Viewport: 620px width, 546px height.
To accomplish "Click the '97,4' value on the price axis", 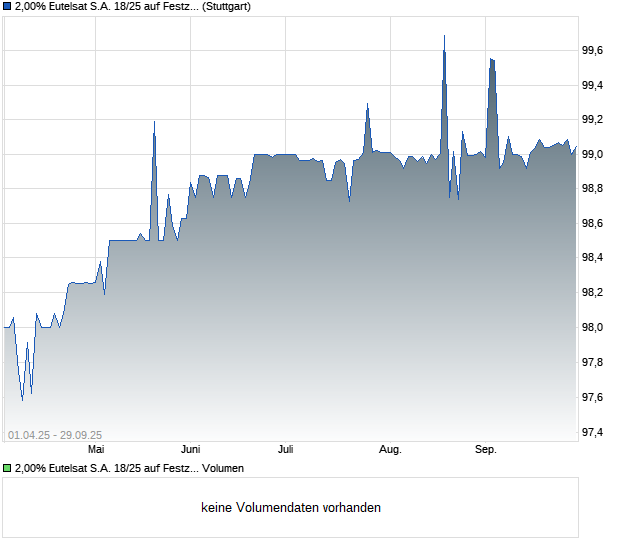I will tap(592, 432).
